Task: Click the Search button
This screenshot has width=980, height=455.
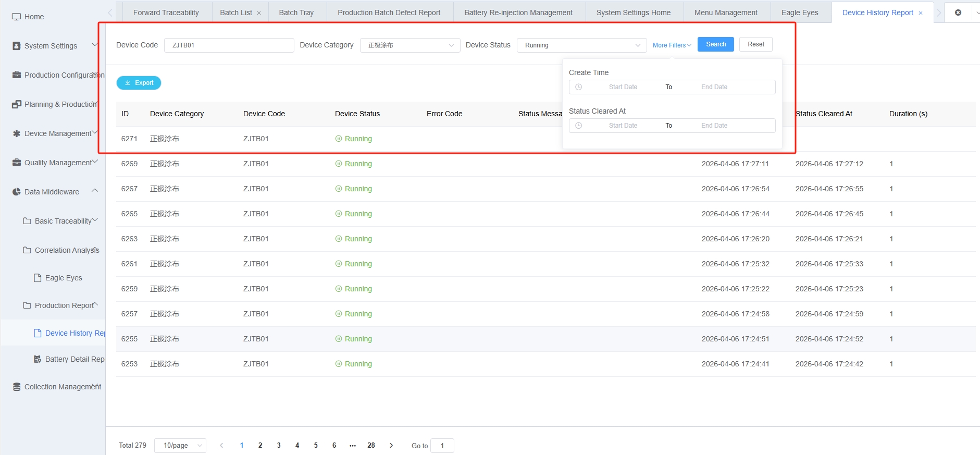Action: (716, 44)
